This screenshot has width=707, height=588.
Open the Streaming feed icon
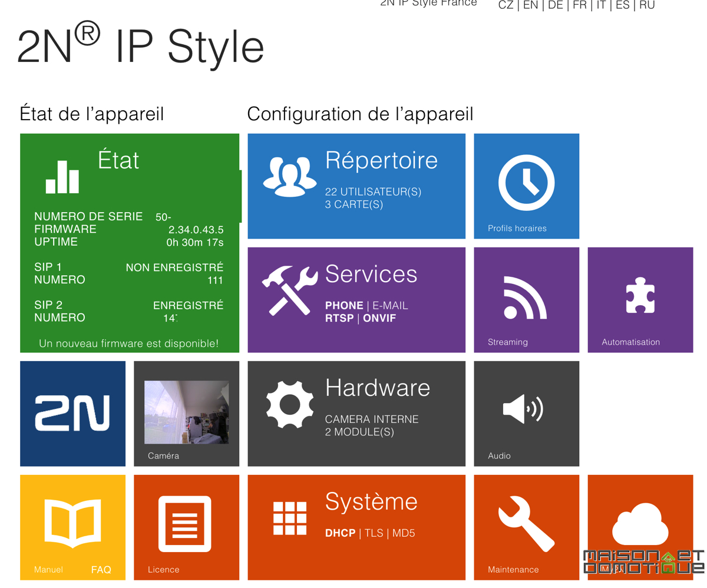point(524,298)
